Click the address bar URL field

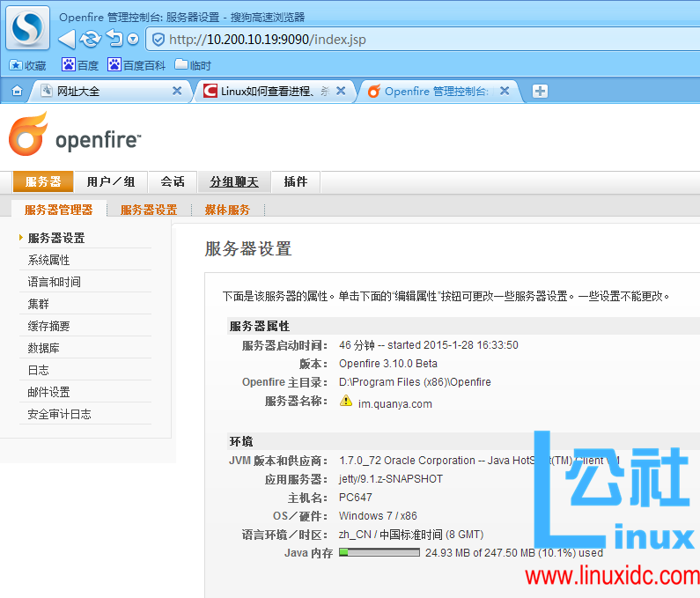[424, 40]
